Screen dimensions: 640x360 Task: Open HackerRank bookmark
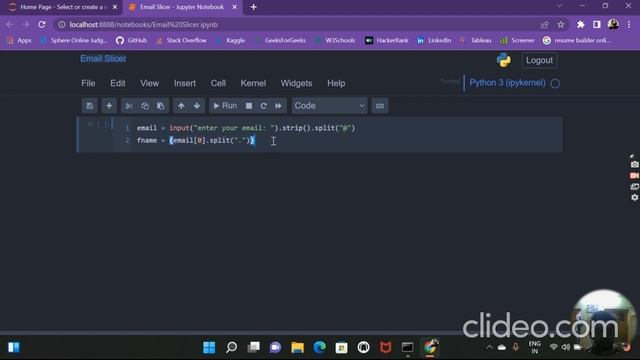click(387, 40)
